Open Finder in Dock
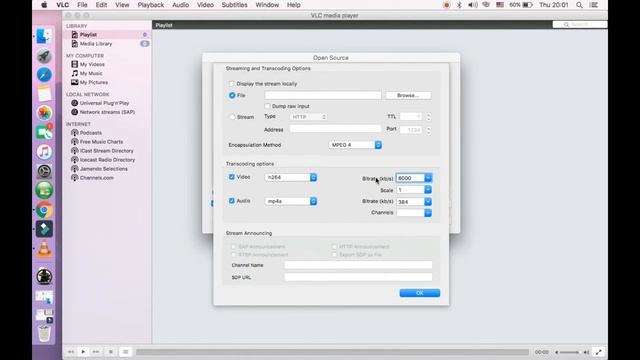640x360 pixels. pos(44,36)
